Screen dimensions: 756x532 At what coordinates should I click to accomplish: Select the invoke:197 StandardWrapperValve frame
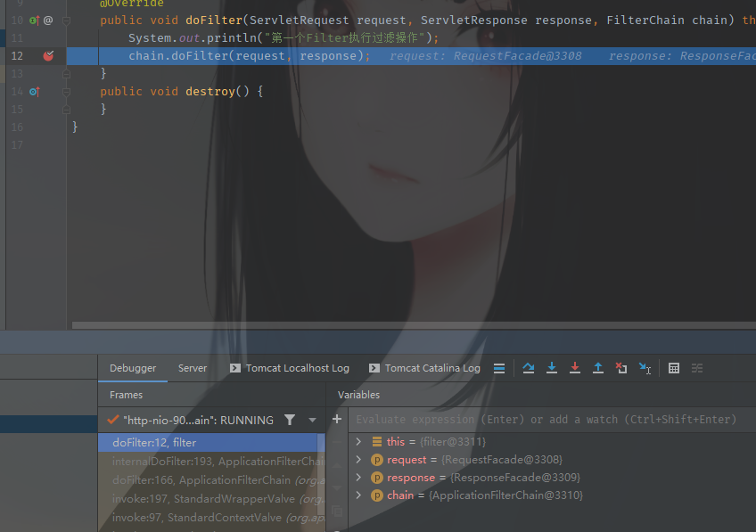tap(208, 499)
